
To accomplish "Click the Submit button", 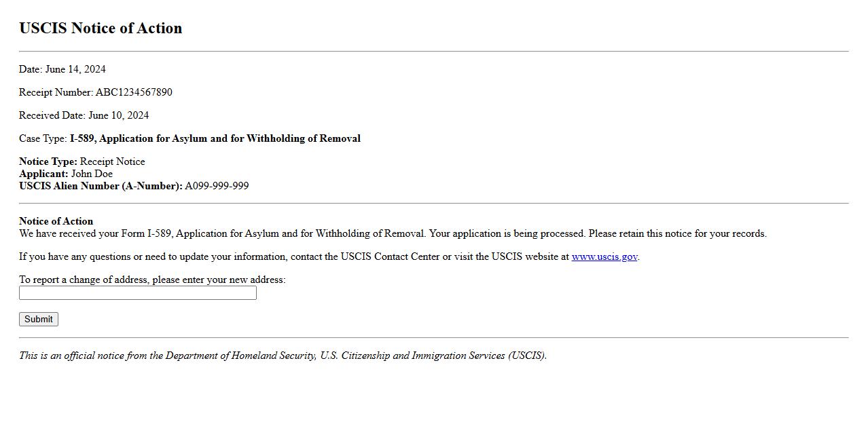I will coord(39,319).
